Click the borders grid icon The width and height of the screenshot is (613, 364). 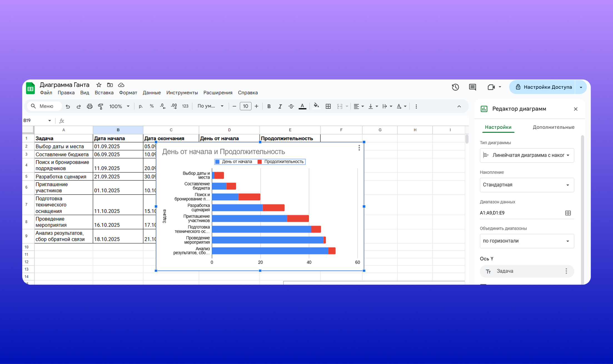(328, 106)
